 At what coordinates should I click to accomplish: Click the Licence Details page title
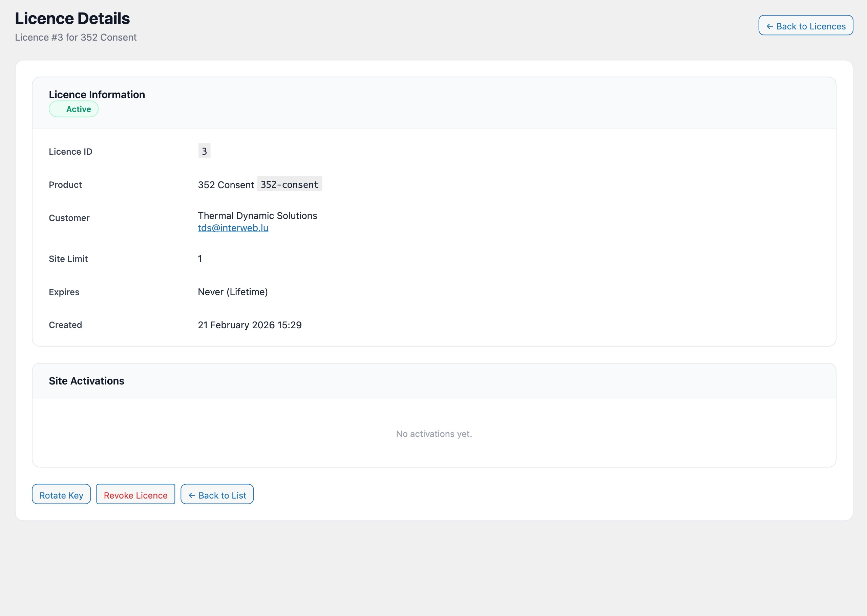[72, 19]
